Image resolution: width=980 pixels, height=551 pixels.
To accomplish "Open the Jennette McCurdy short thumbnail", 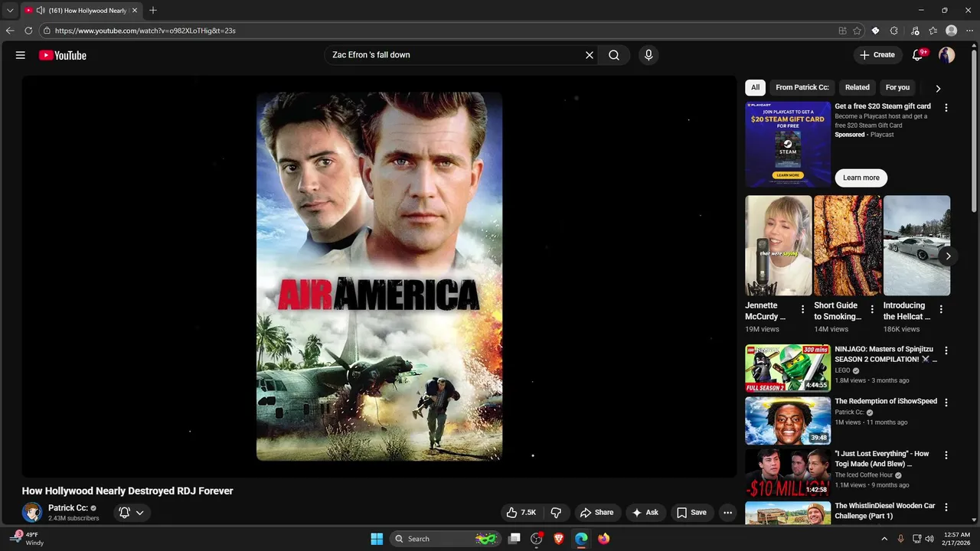I will (x=779, y=246).
